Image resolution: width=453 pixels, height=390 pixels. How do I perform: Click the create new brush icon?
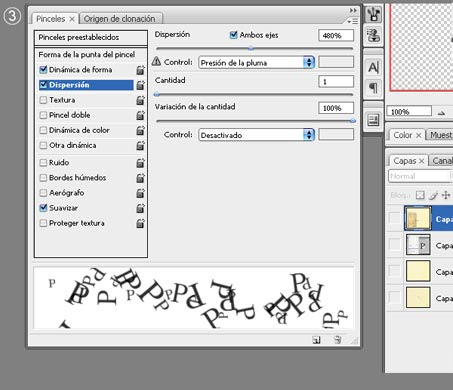[x=316, y=340]
